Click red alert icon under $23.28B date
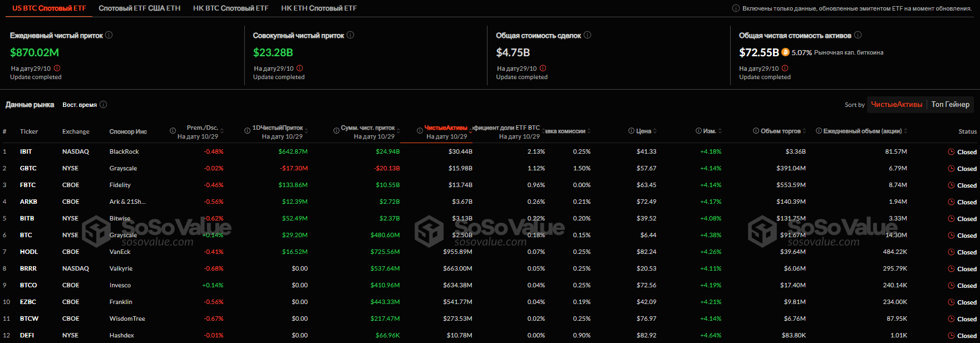The image size is (980, 343). click(300, 68)
